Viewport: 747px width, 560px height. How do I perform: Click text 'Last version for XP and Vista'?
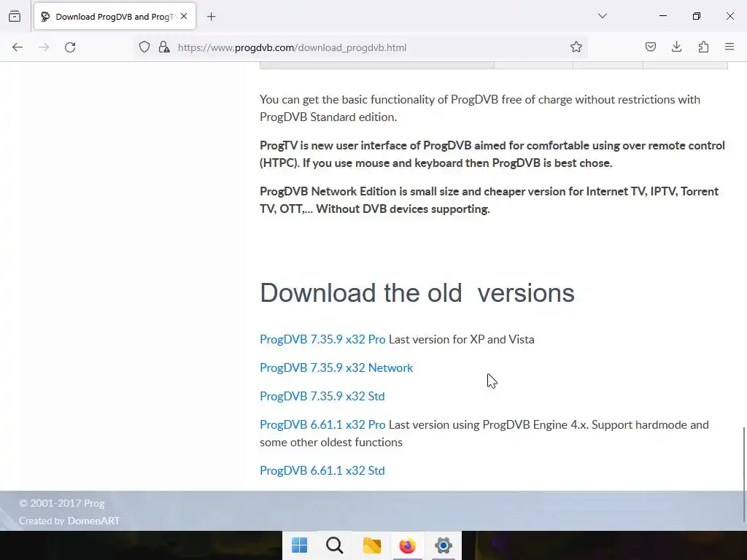click(x=462, y=340)
